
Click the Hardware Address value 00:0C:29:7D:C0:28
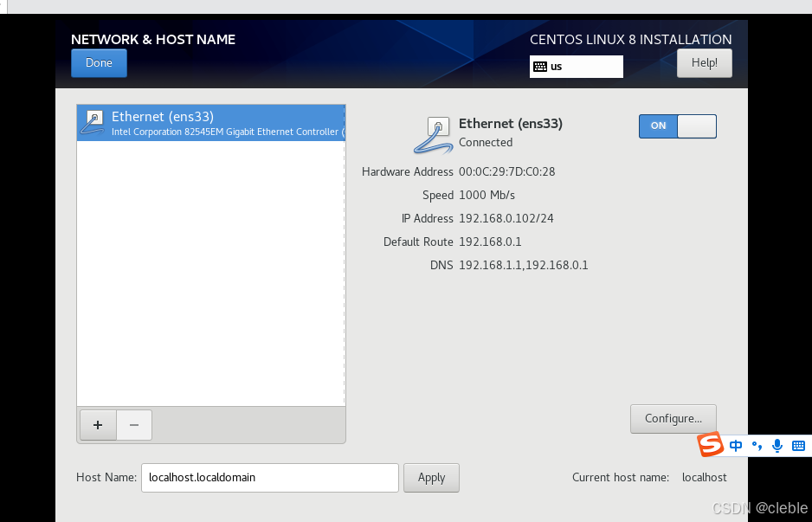[507, 172]
